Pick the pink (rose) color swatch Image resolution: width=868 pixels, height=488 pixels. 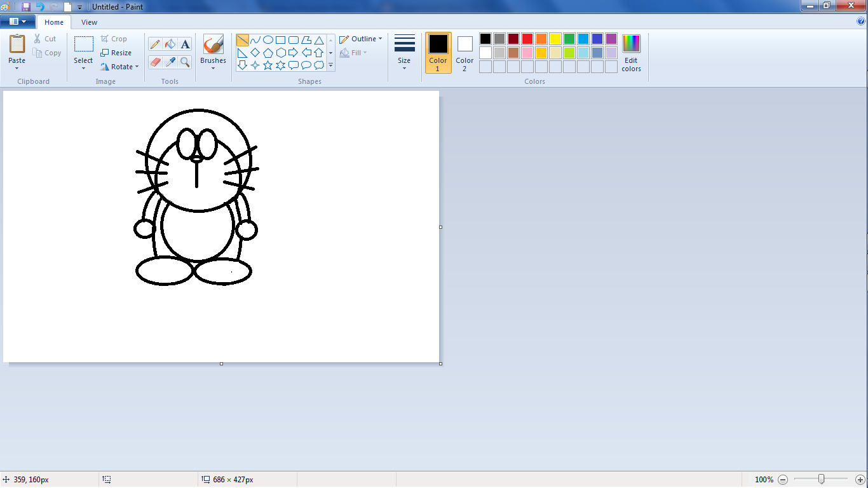pyautogui.click(x=527, y=53)
